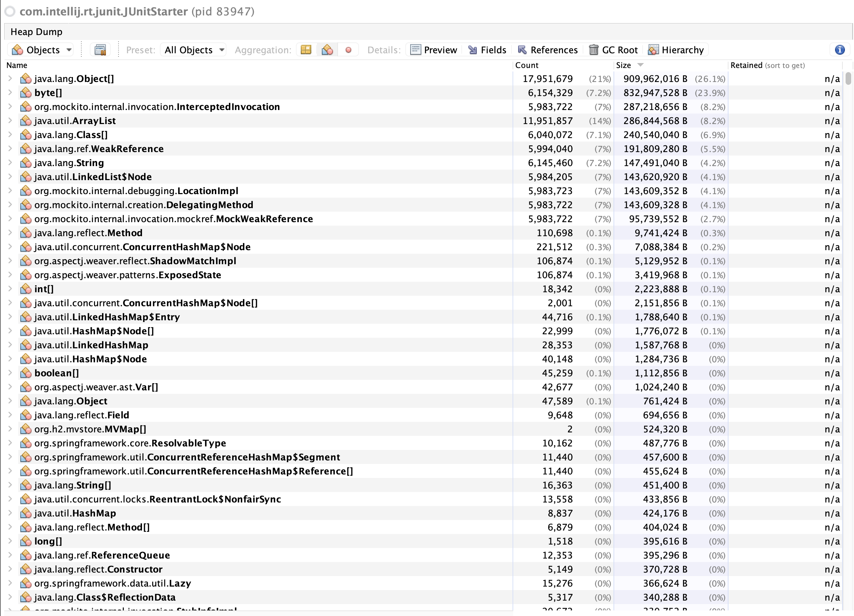Toggle aggregation by classes
This screenshot has width=854, height=616.
click(x=327, y=50)
